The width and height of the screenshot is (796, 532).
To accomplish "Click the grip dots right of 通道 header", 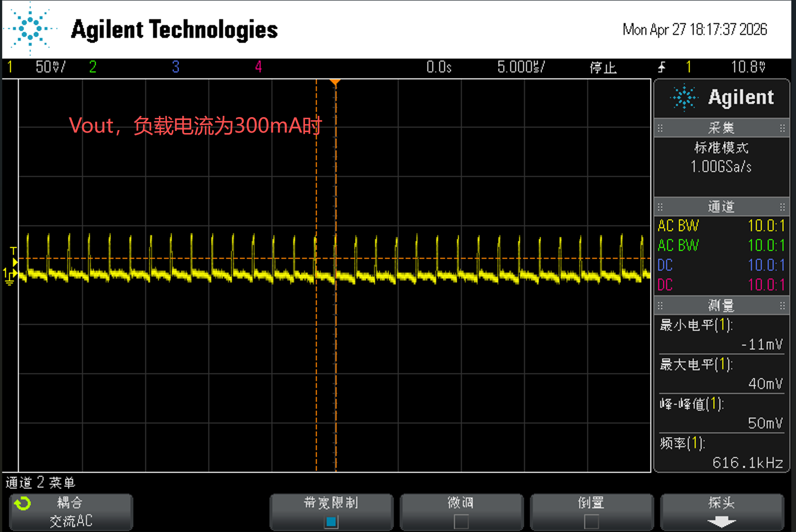I will click(782, 207).
